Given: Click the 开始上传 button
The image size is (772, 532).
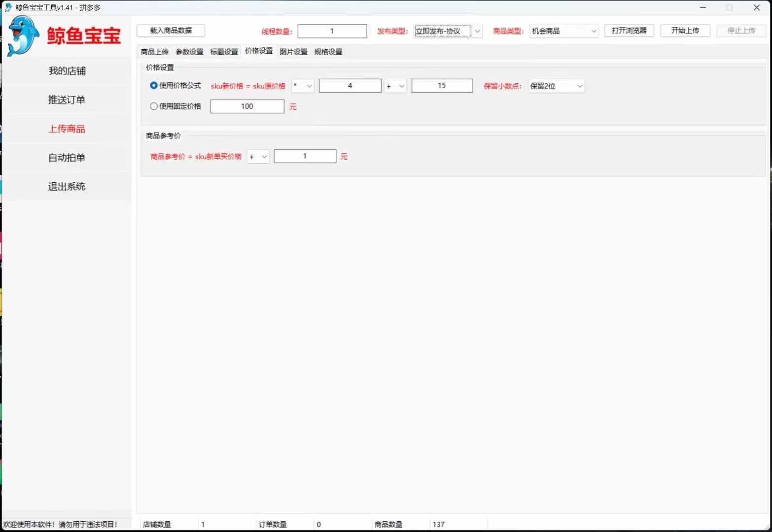Looking at the screenshot, I should click(685, 31).
